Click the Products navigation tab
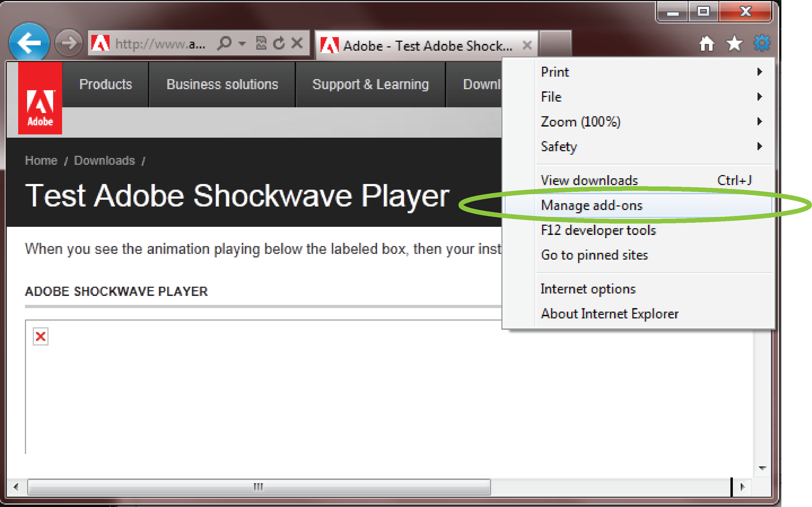 tap(105, 83)
